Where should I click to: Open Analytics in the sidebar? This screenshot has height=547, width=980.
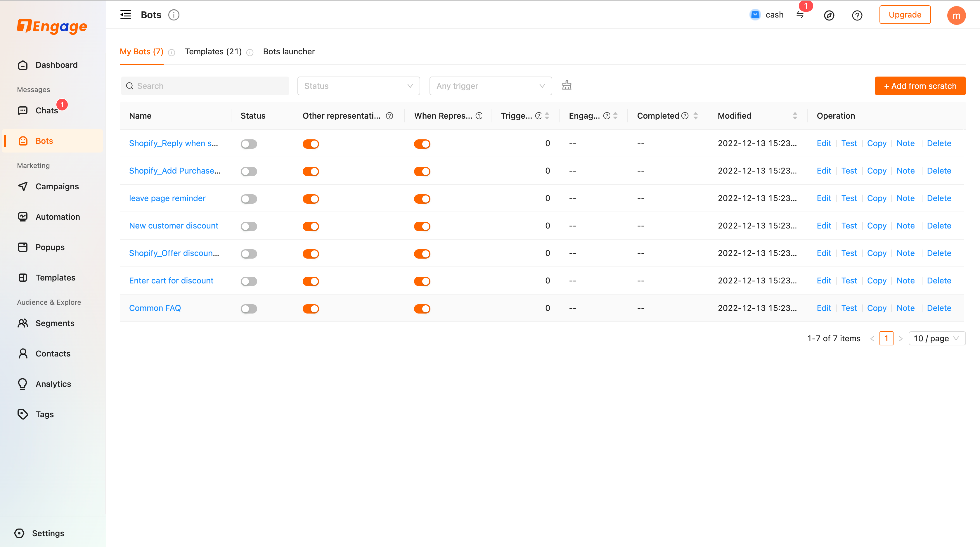click(x=53, y=384)
